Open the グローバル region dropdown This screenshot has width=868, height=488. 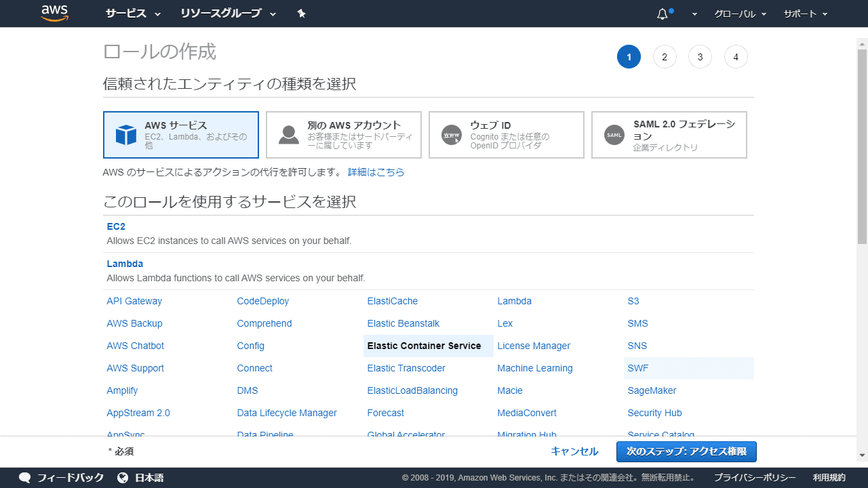(x=741, y=14)
